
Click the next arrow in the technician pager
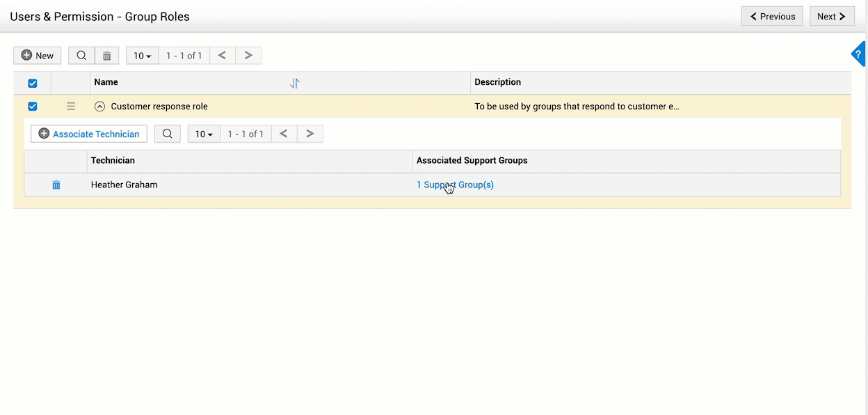(310, 134)
